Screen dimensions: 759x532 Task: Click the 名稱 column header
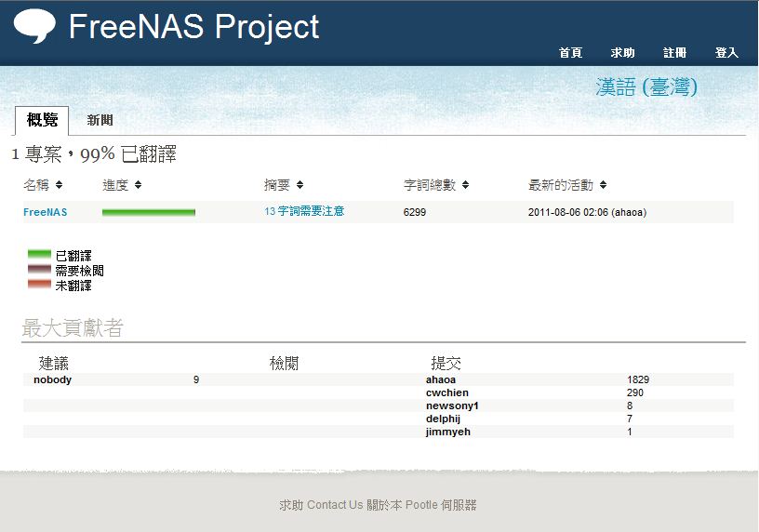[x=36, y=185]
